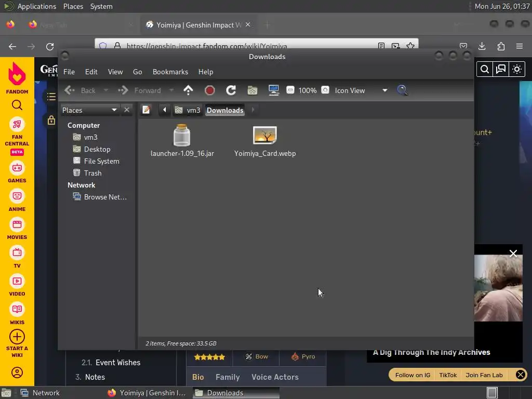Image resolution: width=532 pixels, height=399 pixels.
Task: Open the Edit menu
Action: [91, 72]
